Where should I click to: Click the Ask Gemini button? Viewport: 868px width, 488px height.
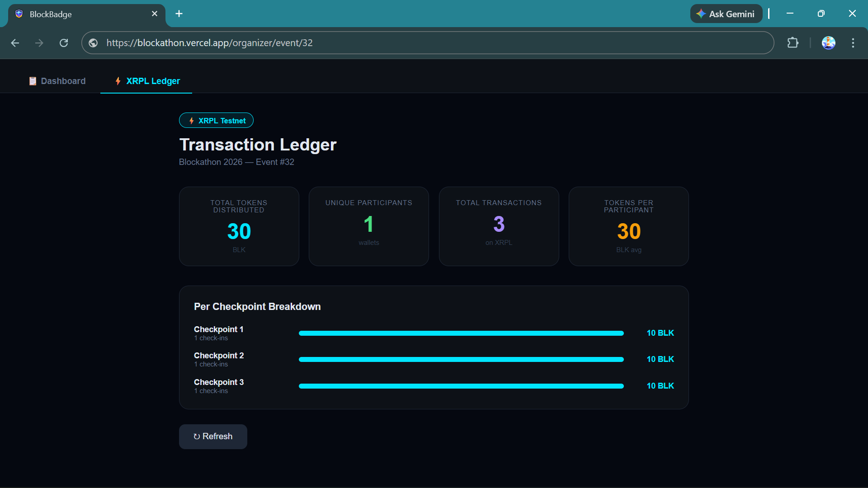point(726,14)
